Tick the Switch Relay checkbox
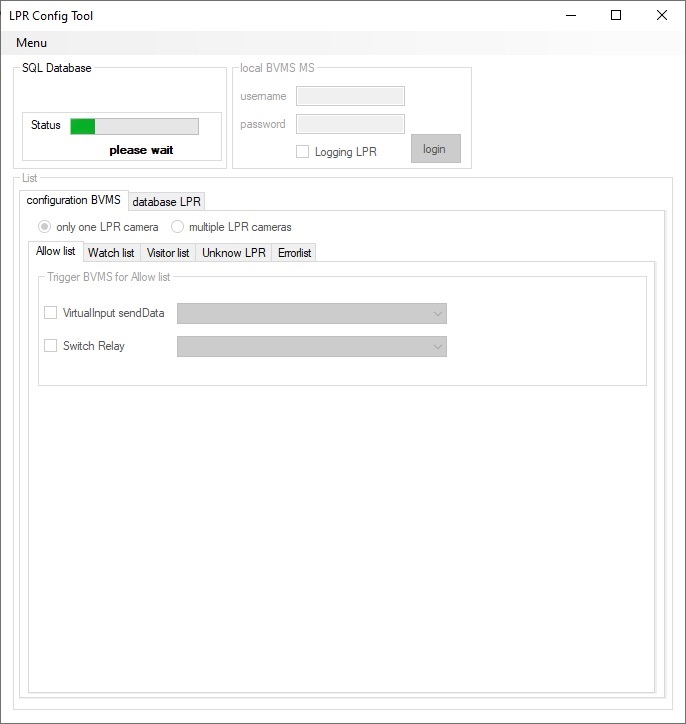The height and width of the screenshot is (724, 686). point(51,346)
